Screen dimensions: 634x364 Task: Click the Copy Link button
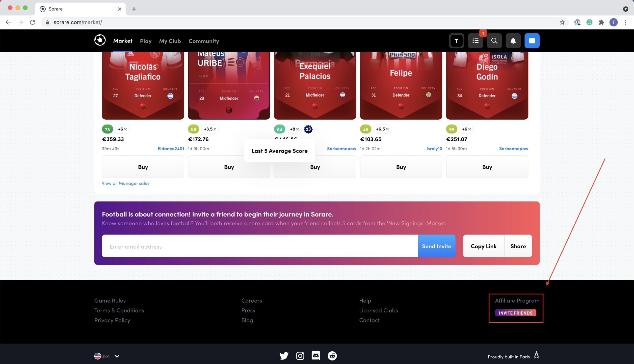483,246
